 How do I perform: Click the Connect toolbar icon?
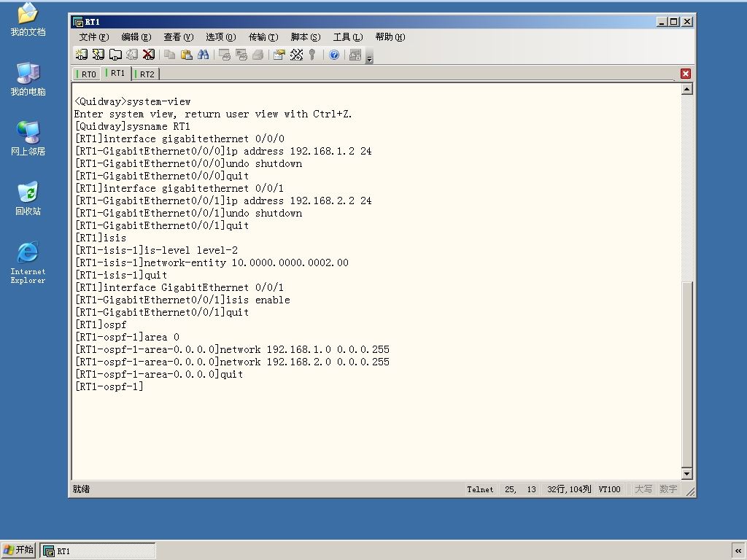82,55
